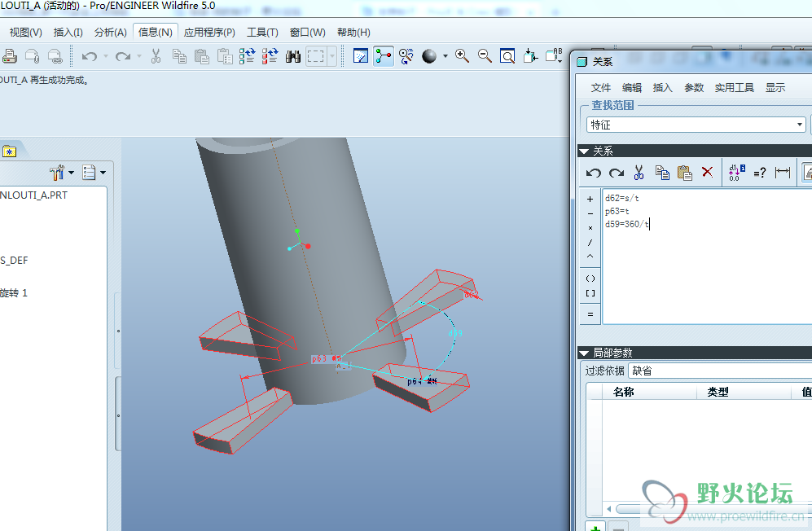Click Copy in the relations toolbar
812x531 pixels.
662,173
